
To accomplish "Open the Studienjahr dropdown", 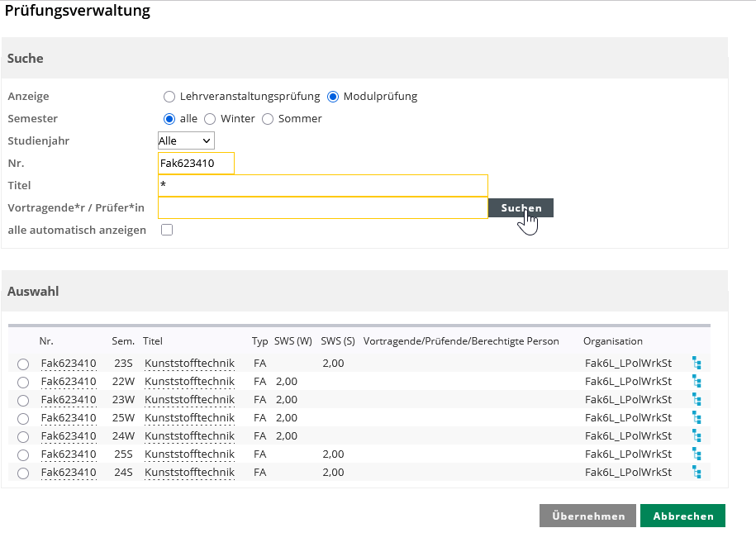I will click(x=186, y=140).
